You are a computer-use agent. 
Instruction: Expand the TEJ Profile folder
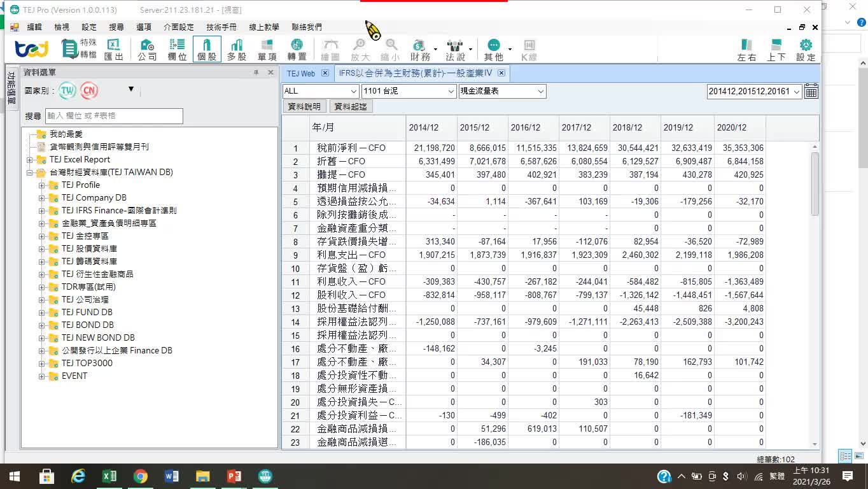pyautogui.click(x=42, y=185)
